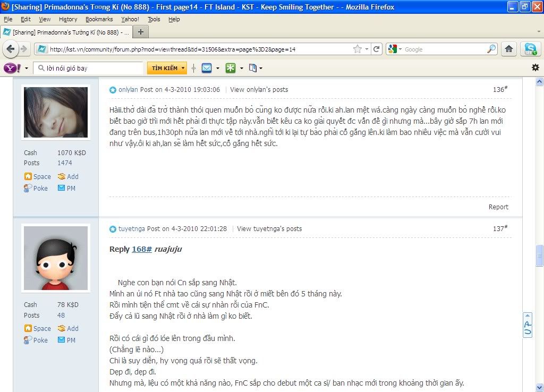Open address bar history dropdown arrow
The image size is (544, 392).
point(367,49)
